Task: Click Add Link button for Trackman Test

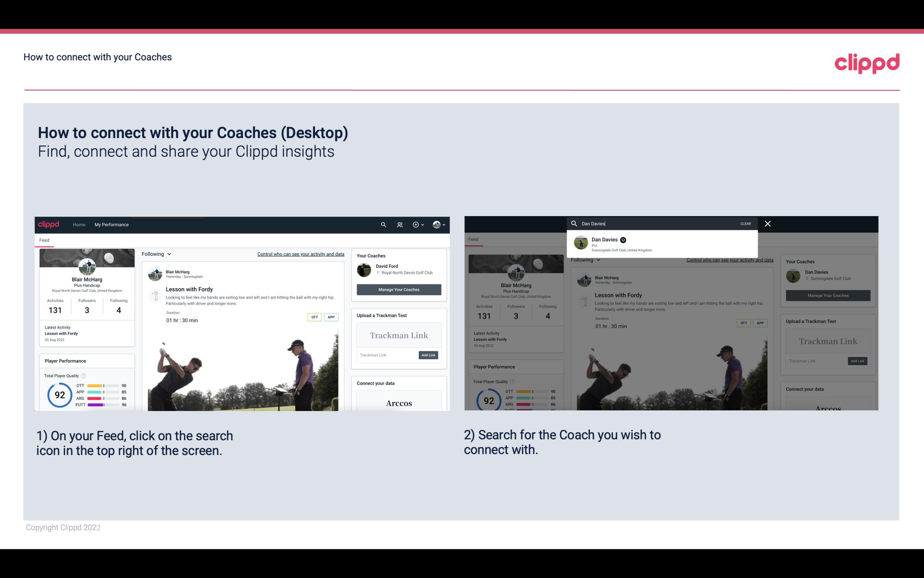Action: [x=428, y=355]
